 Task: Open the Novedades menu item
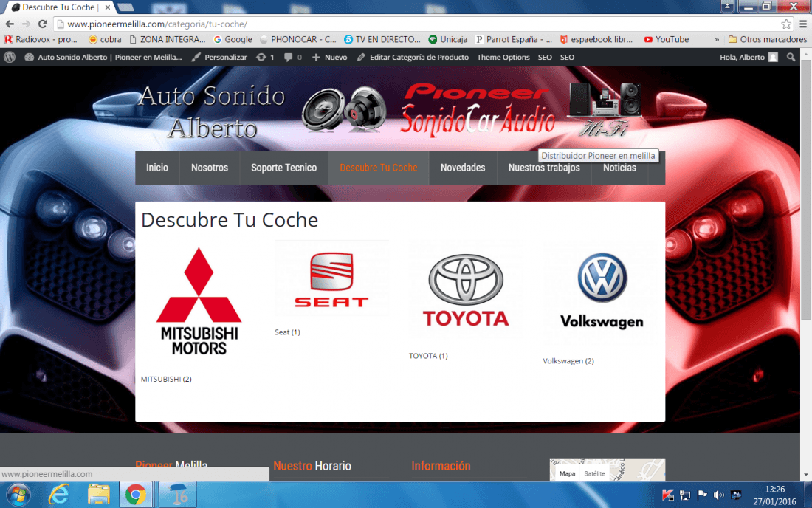click(x=463, y=168)
